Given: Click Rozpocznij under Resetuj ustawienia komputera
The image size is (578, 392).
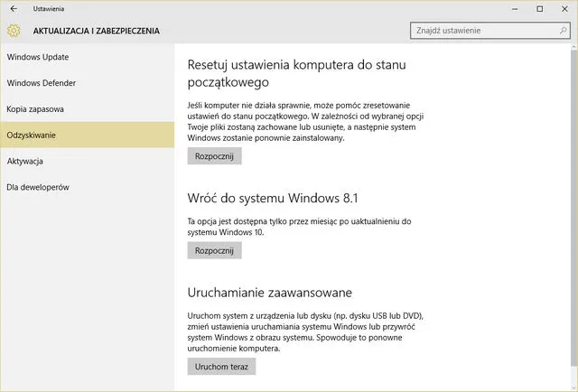Looking at the screenshot, I should point(214,156).
